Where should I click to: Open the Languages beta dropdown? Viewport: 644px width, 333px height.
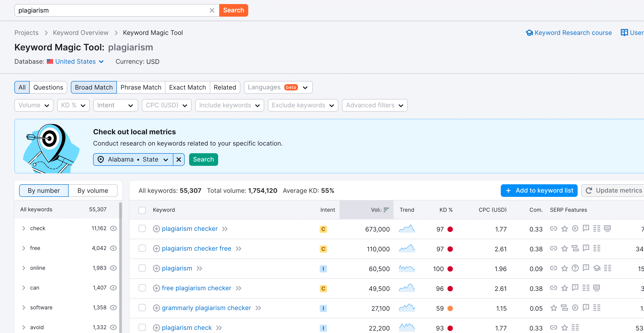[278, 87]
